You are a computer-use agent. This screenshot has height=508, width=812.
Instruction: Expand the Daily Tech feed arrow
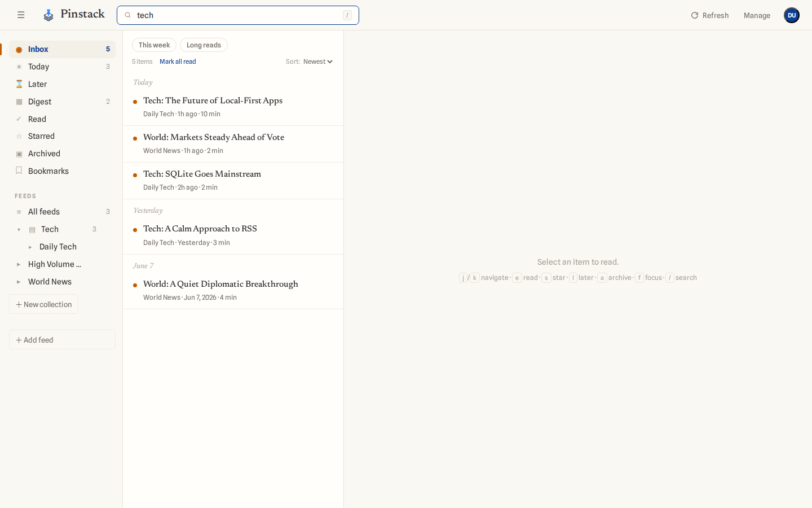pyautogui.click(x=30, y=247)
